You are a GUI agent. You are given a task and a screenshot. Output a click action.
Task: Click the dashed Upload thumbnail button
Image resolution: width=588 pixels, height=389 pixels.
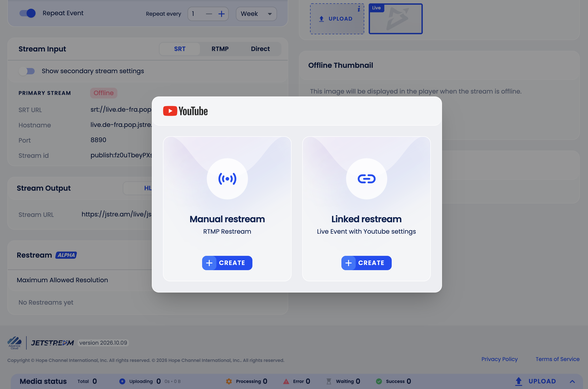[x=337, y=19]
